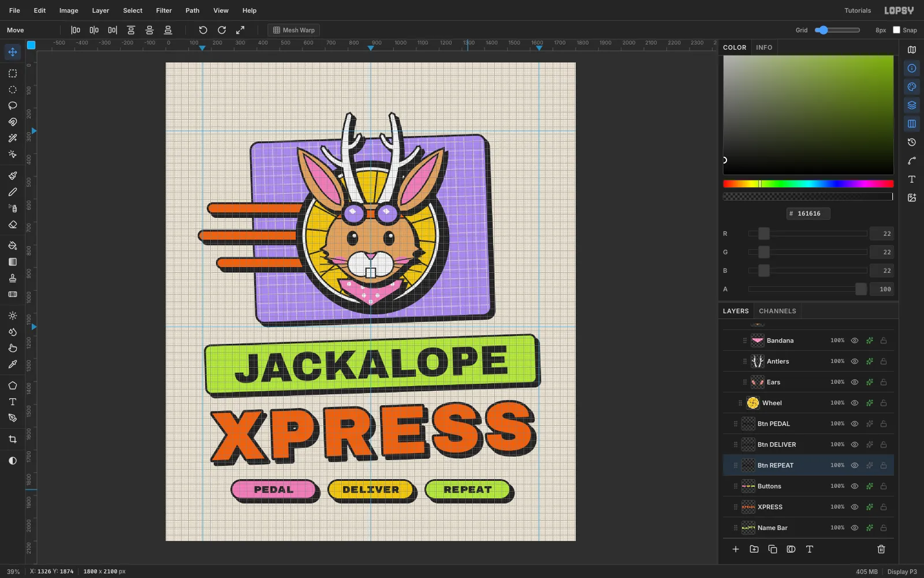
Task: Open the History panel icon
Action: (x=912, y=142)
